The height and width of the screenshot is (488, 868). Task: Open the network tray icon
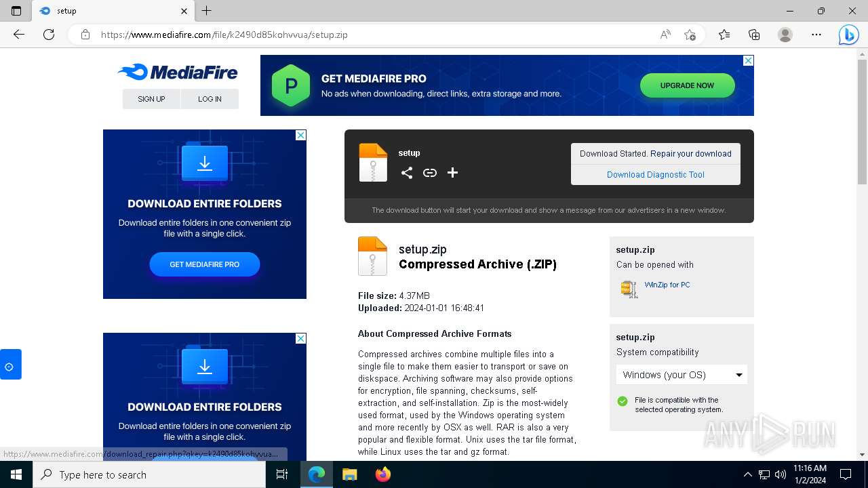click(764, 474)
